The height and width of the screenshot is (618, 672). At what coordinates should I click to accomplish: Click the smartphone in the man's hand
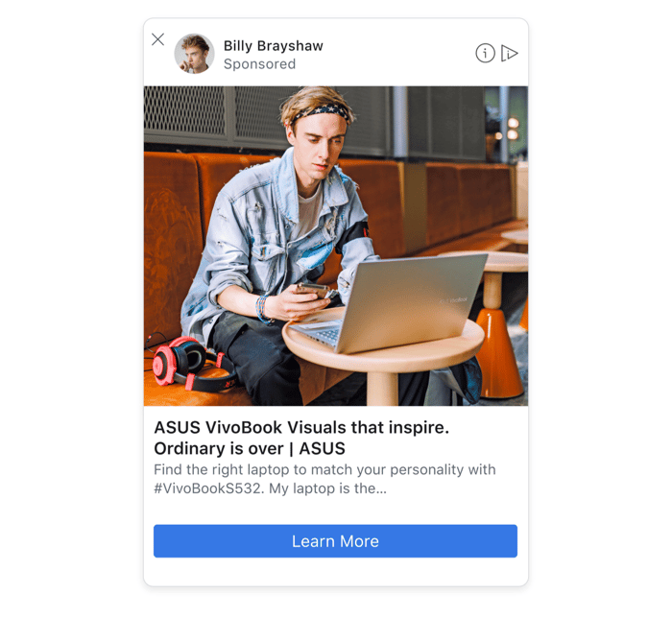[314, 290]
